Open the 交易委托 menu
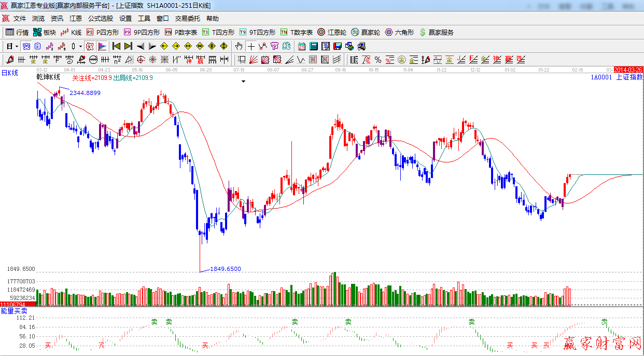 (x=187, y=18)
